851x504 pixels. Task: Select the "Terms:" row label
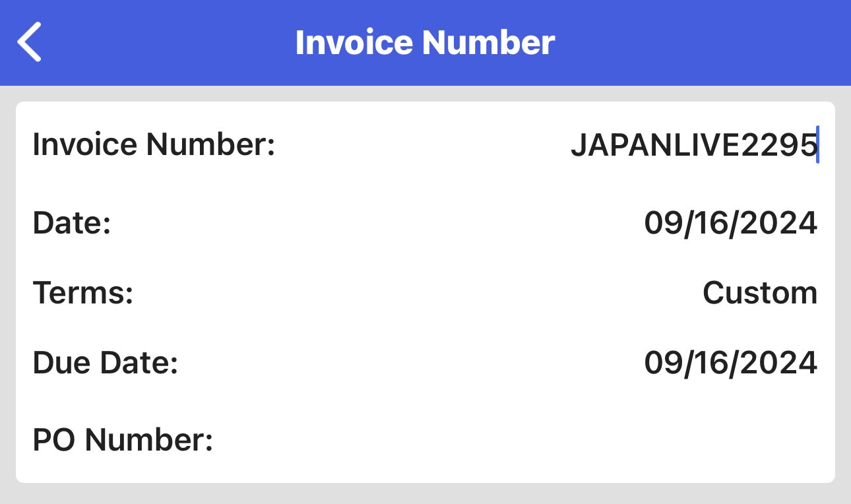[83, 292]
